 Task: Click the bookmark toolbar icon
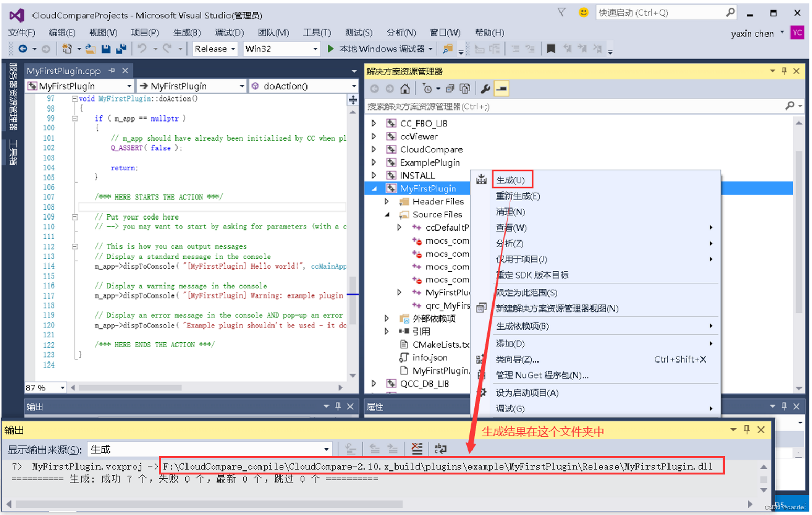(x=551, y=49)
